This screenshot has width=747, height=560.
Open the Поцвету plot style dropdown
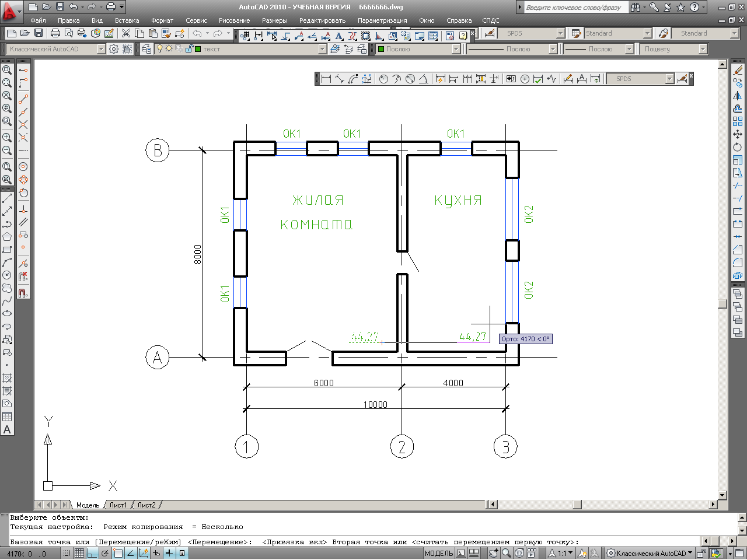[703, 49]
